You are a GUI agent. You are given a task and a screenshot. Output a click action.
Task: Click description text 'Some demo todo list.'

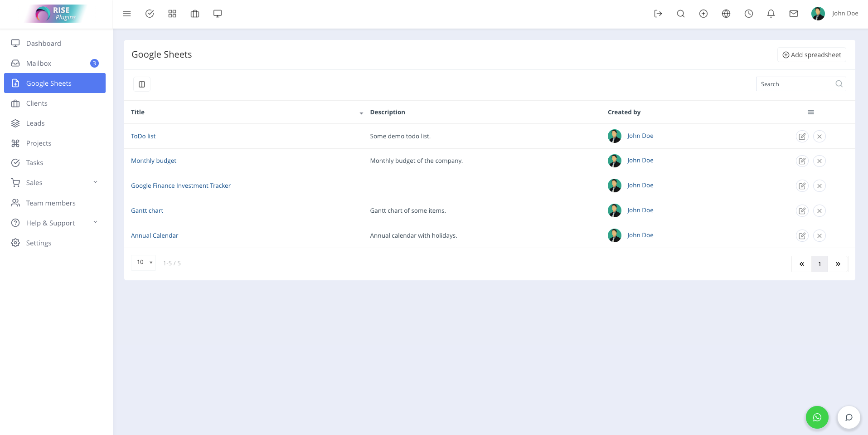click(400, 136)
